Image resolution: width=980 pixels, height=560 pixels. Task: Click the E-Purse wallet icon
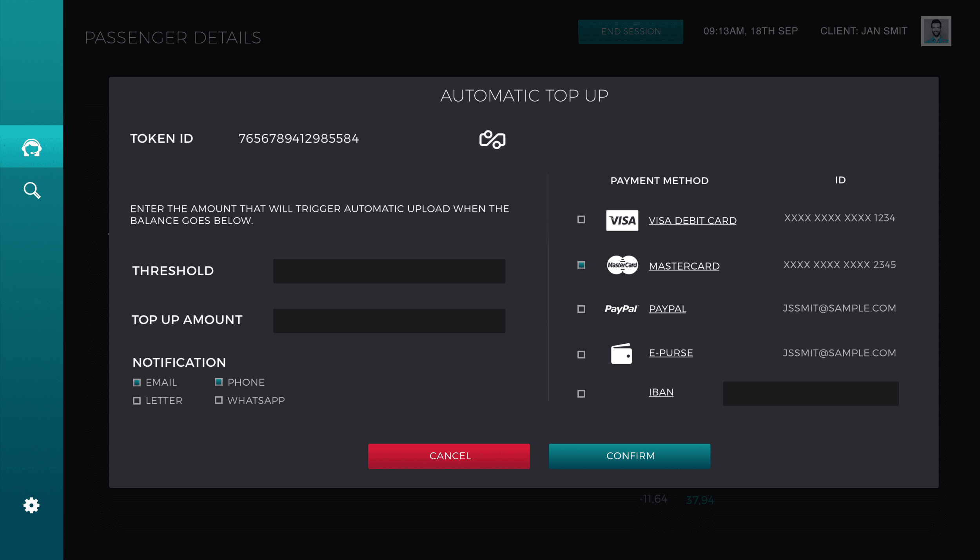pyautogui.click(x=621, y=353)
